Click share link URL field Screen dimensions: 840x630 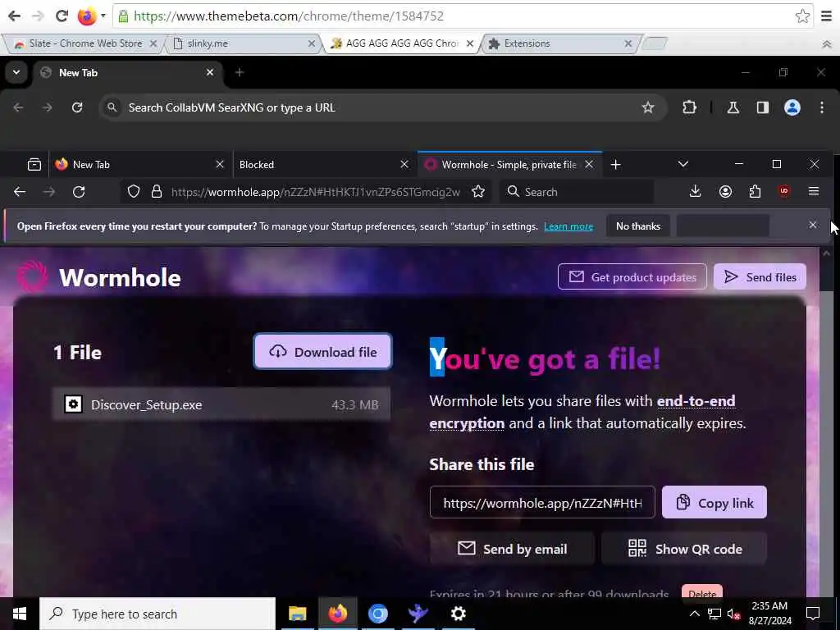[542, 503]
